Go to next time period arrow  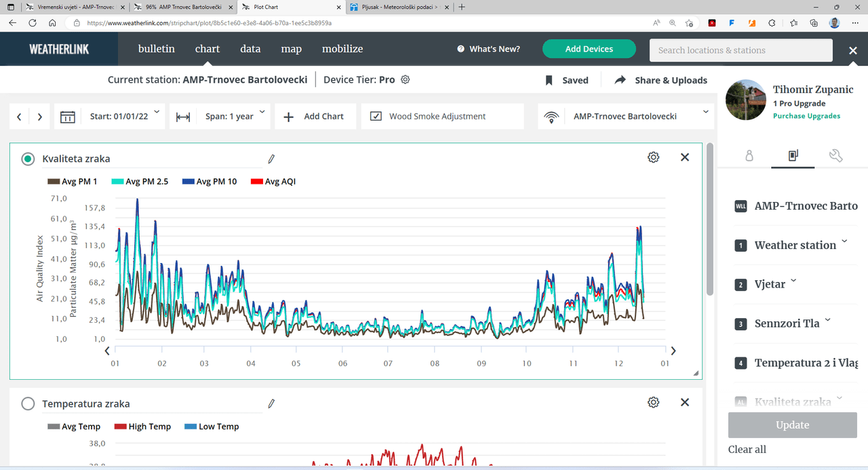pos(40,117)
